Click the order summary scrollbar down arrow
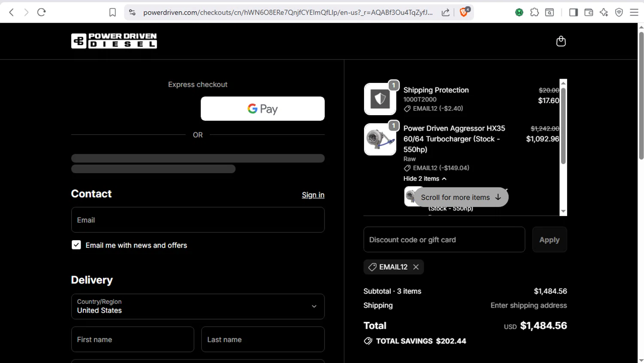644x363 pixels. coord(563,212)
